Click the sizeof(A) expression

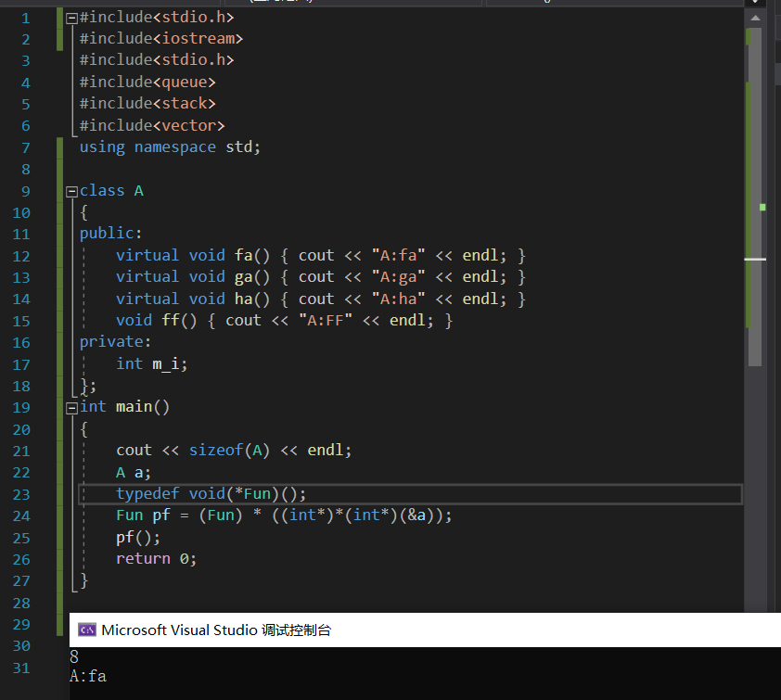click(x=229, y=450)
